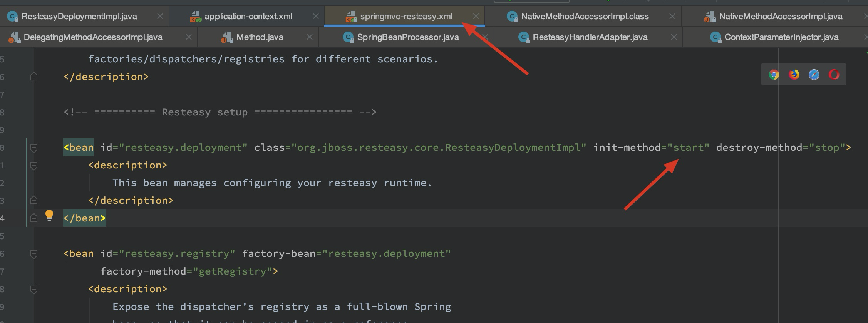
Task: Click the "resteasy.deployment" id value
Action: point(183,148)
